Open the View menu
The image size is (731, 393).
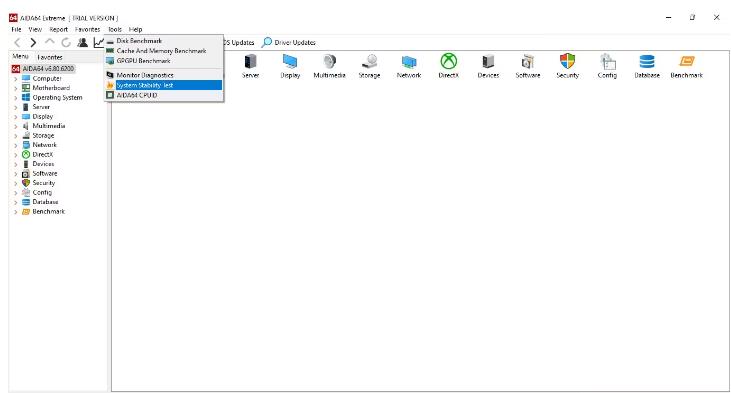[x=35, y=29]
